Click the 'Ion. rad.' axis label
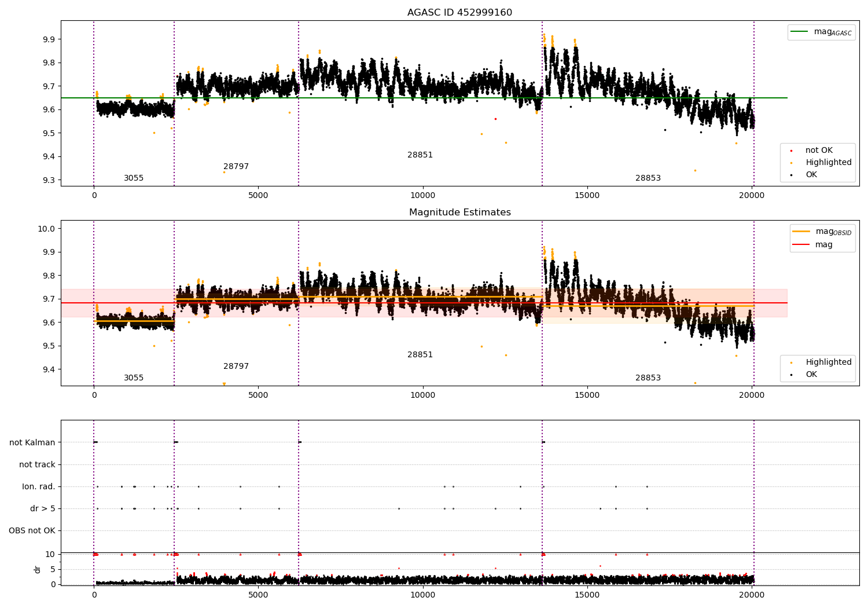 (39, 486)
